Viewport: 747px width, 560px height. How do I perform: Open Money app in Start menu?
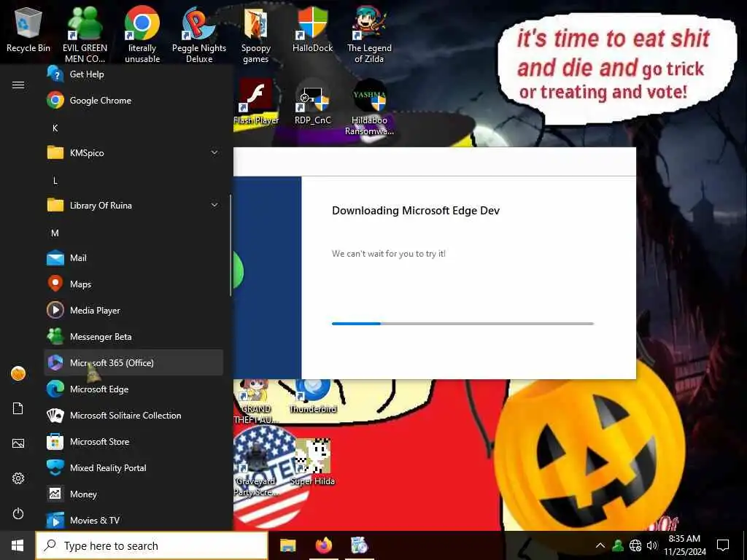pyautogui.click(x=133, y=494)
